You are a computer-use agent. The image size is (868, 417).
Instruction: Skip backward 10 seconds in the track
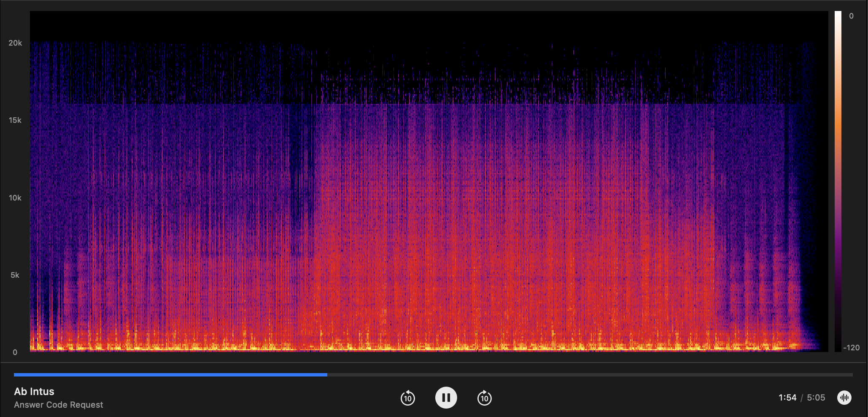pos(407,397)
